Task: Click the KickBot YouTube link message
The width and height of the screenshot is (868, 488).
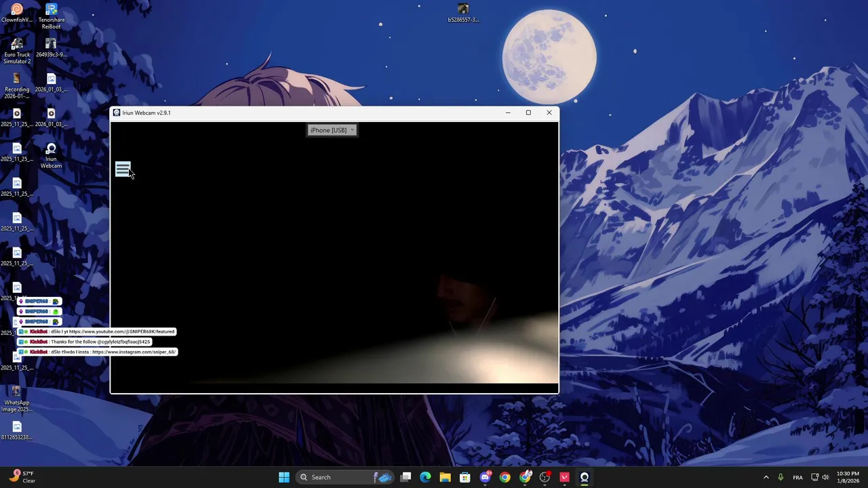Action: [97, 331]
